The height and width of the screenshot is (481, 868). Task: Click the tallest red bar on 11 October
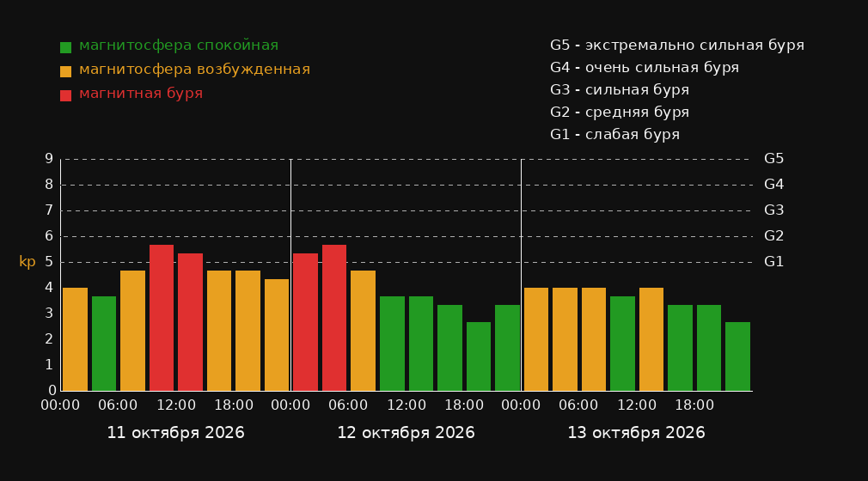(x=162, y=318)
